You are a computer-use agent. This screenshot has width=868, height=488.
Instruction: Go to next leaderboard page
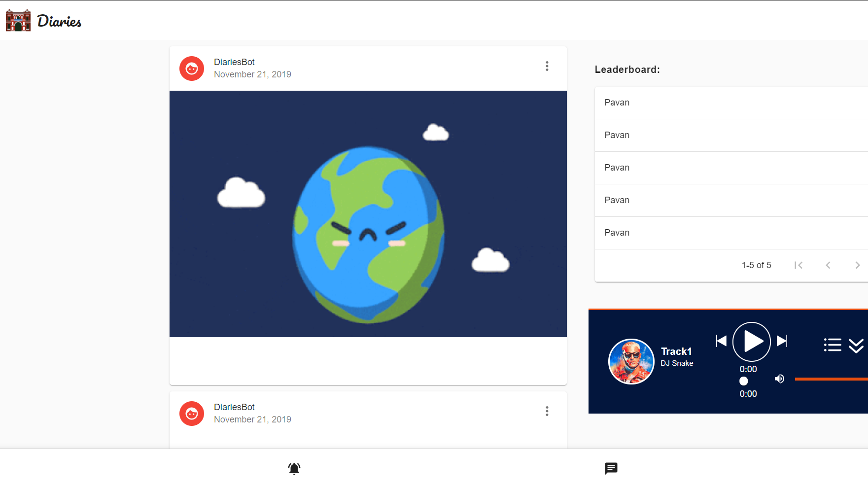coord(858,265)
